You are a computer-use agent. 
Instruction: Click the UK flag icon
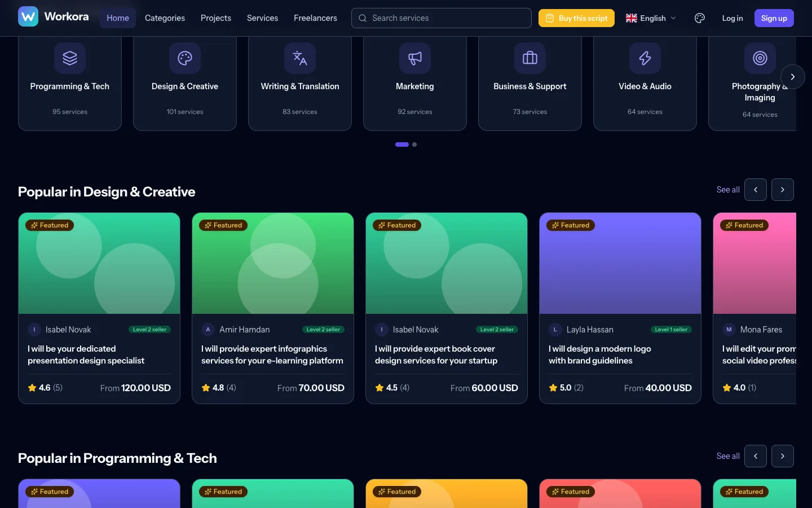632,18
